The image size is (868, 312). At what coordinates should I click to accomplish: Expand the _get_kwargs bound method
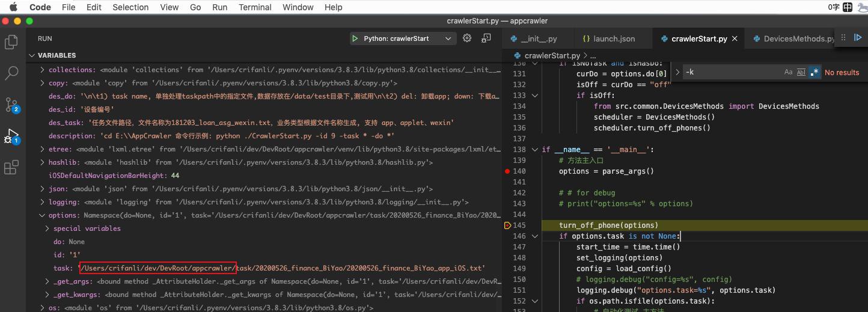pos(47,295)
